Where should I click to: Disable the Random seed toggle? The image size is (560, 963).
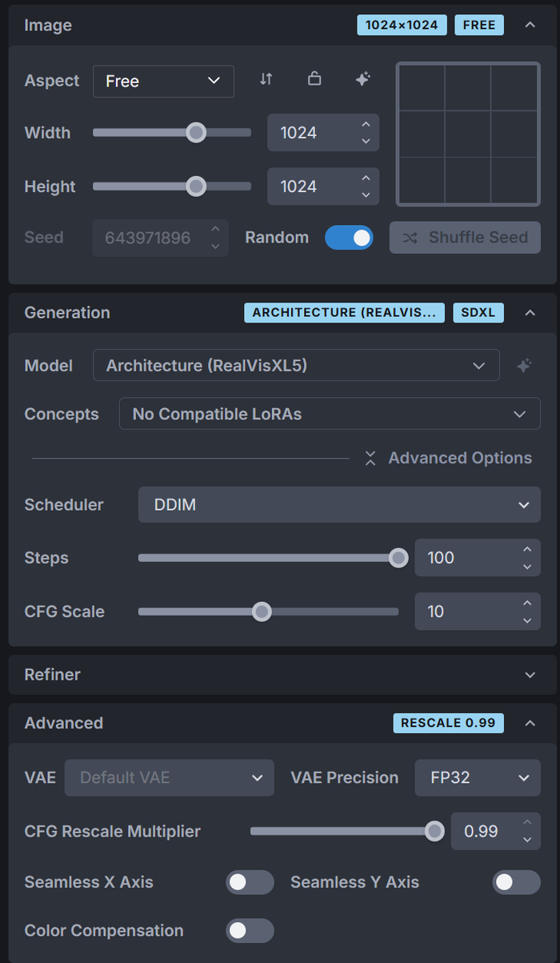pos(349,238)
